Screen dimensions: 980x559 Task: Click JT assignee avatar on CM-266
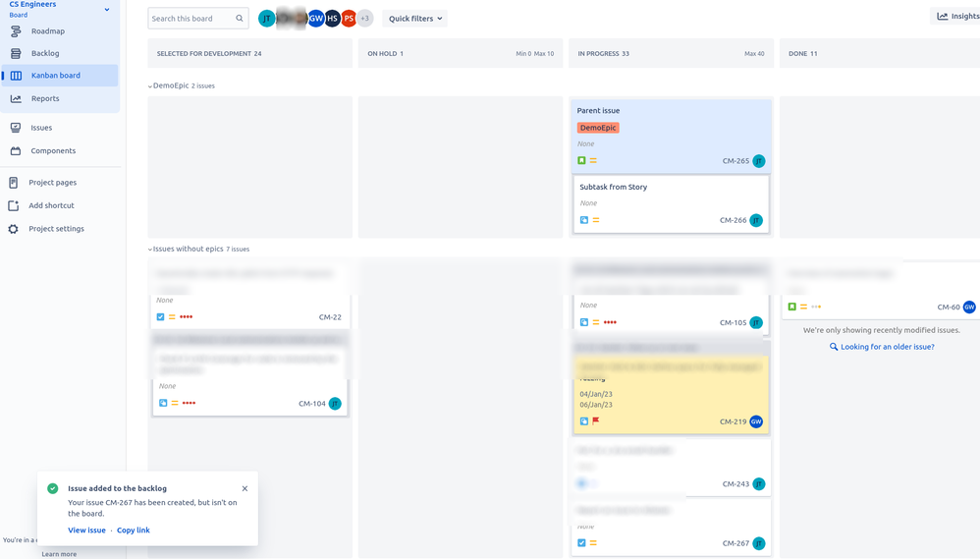[x=756, y=220]
